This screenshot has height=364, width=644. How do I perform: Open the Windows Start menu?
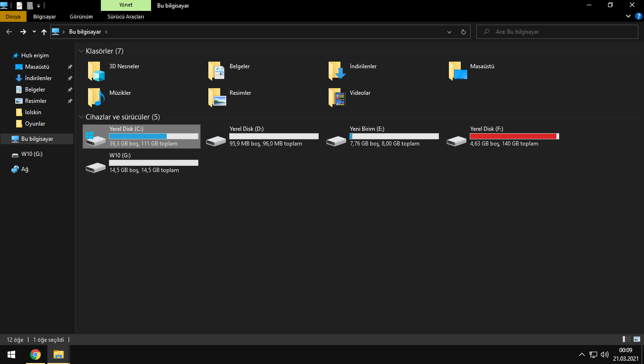[x=11, y=354]
